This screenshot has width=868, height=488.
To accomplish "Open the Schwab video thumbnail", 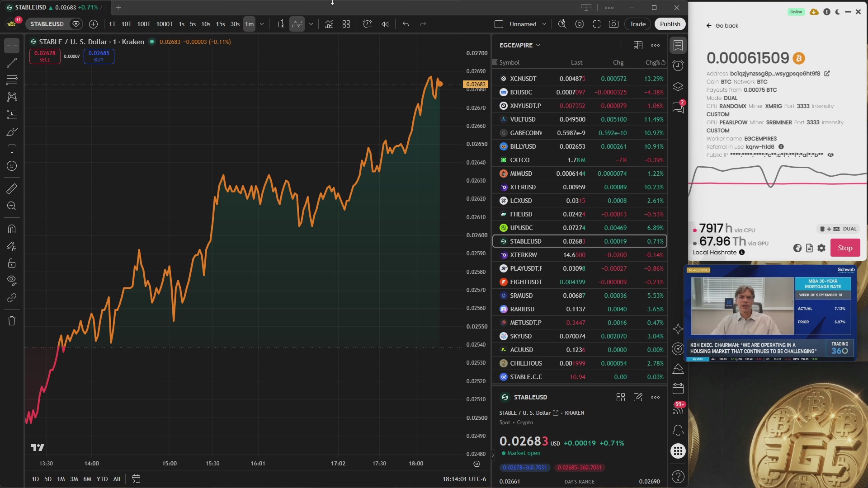I will pyautogui.click(x=770, y=314).
